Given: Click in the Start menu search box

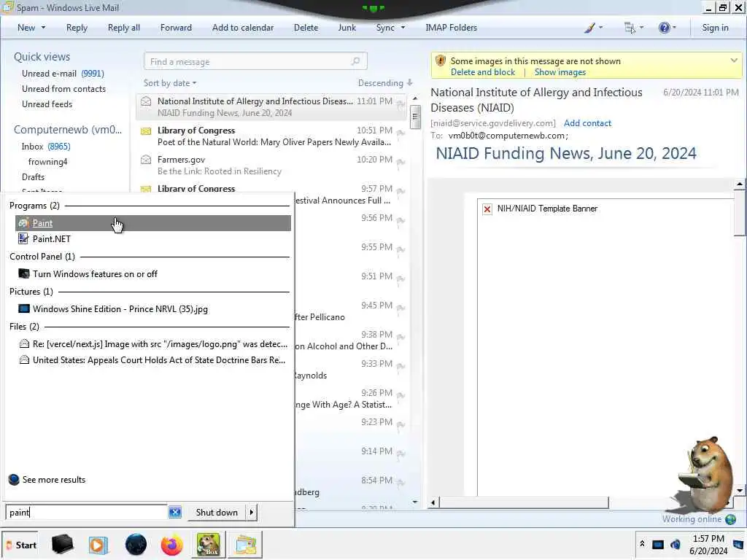Looking at the screenshot, I should point(86,513).
